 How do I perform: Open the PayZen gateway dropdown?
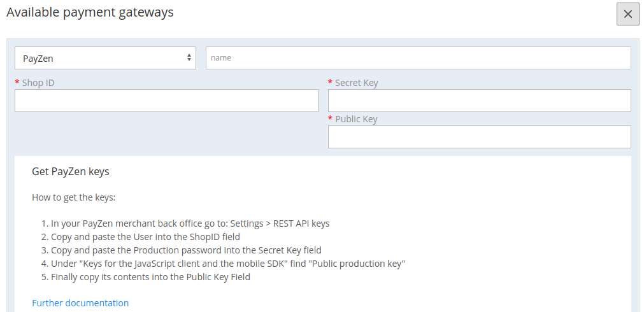pos(105,58)
